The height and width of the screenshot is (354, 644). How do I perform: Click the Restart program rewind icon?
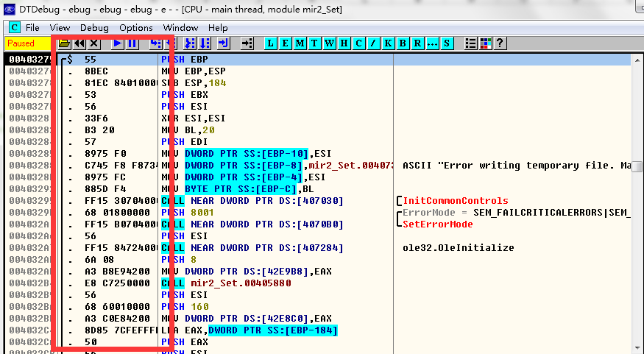coord(79,43)
